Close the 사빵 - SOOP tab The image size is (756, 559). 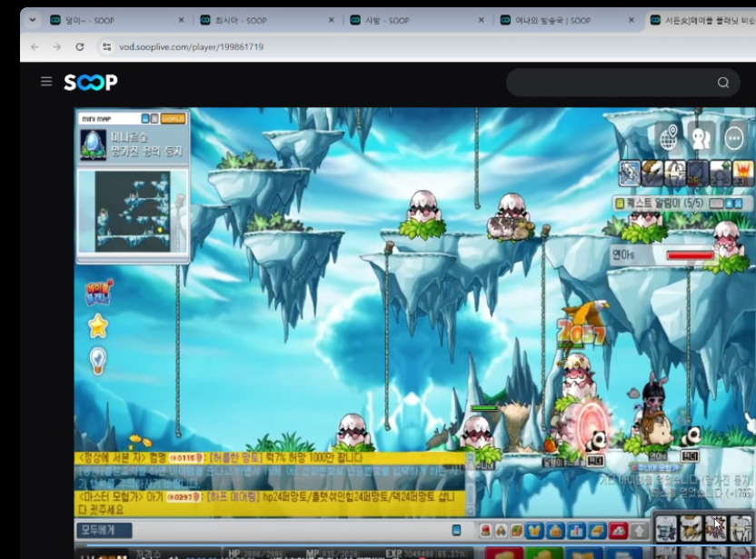click(x=482, y=20)
